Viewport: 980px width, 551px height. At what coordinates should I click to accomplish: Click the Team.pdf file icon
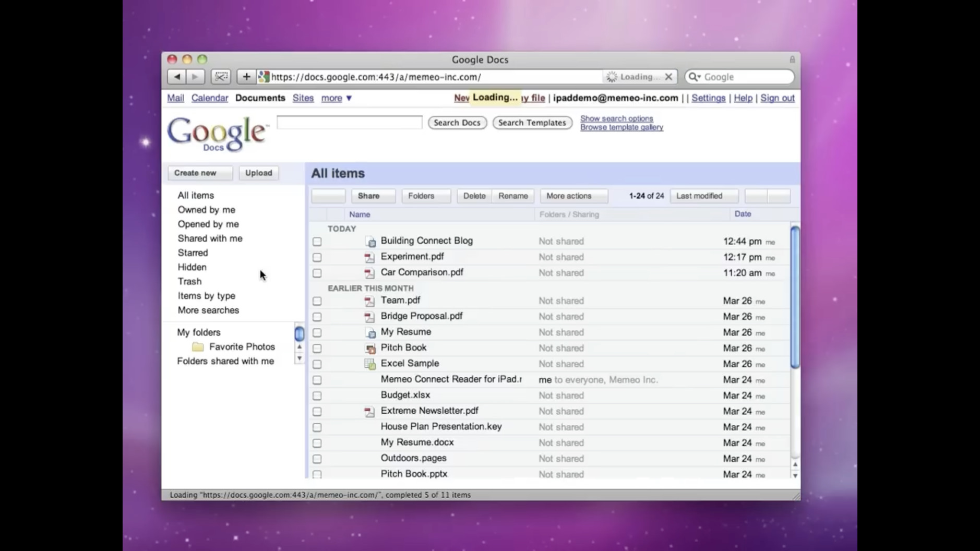click(369, 301)
